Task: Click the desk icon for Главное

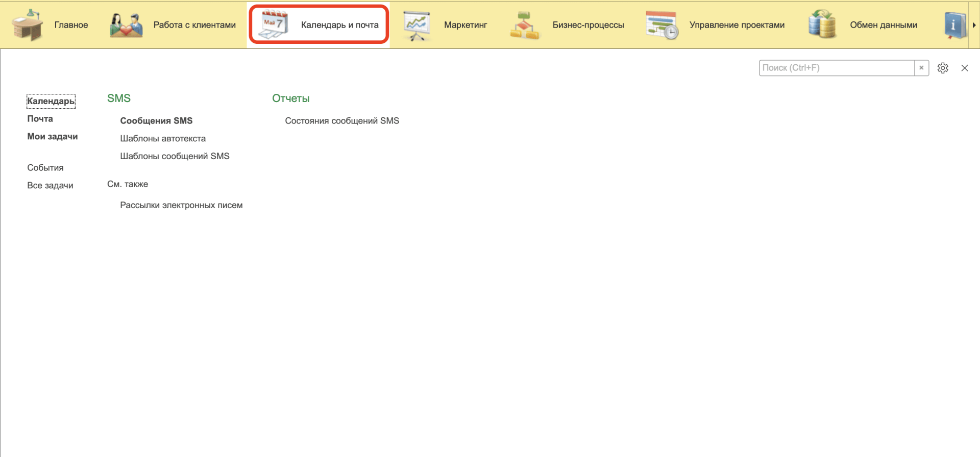Action: point(28,25)
